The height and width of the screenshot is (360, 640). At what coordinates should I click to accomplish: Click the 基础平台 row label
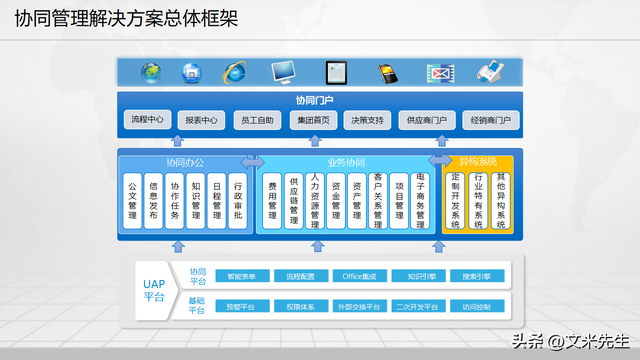click(196, 305)
